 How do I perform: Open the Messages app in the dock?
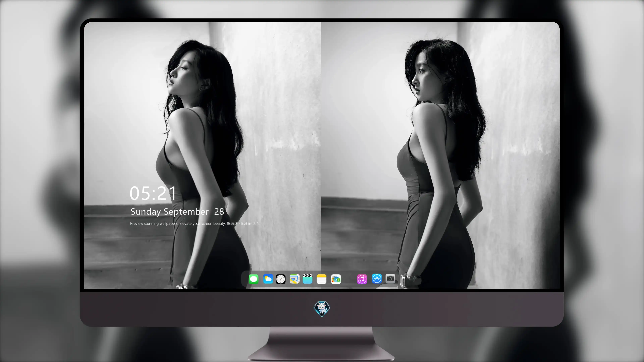(254, 279)
